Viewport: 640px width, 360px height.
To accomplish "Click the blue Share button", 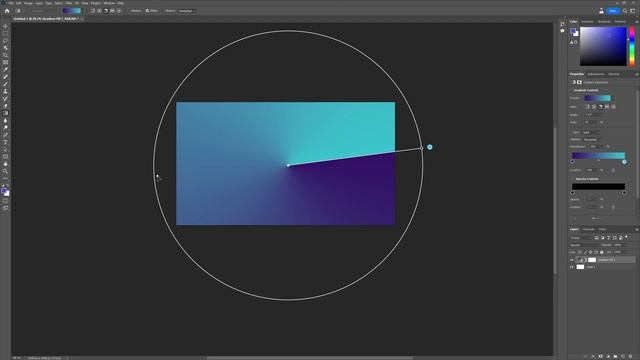I will (x=613, y=11).
